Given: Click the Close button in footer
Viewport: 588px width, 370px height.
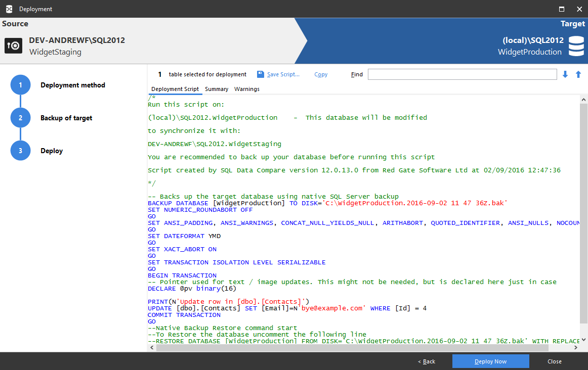Looking at the screenshot, I should click(555, 361).
